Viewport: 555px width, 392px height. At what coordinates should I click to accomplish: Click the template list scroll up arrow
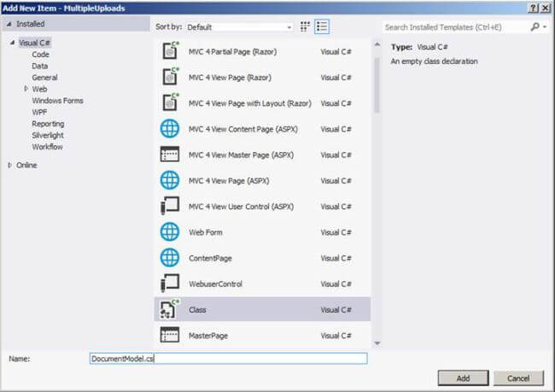tap(377, 44)
